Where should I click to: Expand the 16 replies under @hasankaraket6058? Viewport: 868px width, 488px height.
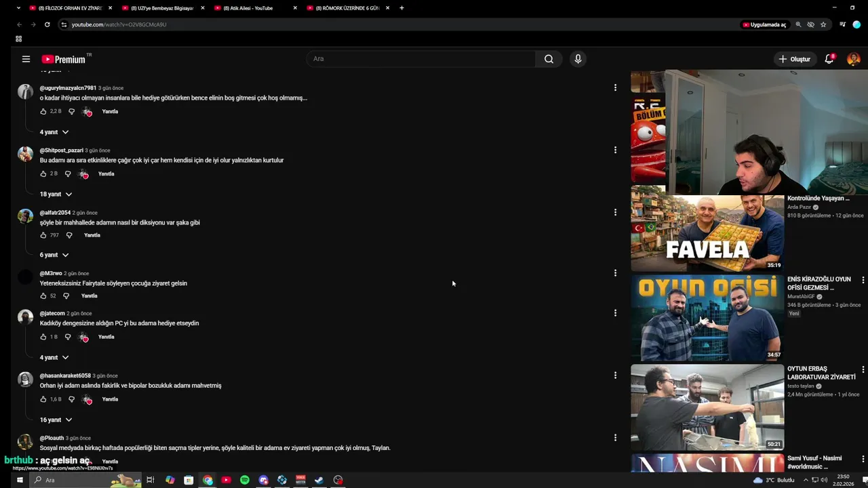point(56,420)
